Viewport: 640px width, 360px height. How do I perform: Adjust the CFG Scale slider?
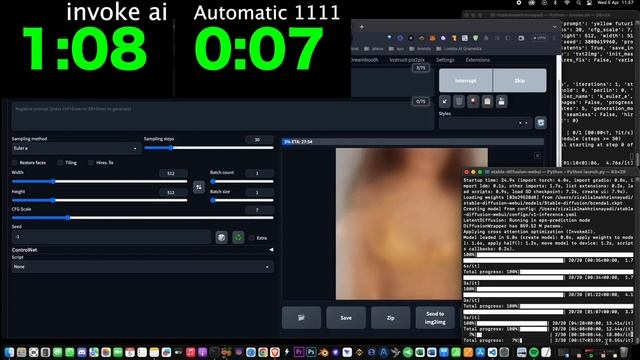tap(142, 218)
